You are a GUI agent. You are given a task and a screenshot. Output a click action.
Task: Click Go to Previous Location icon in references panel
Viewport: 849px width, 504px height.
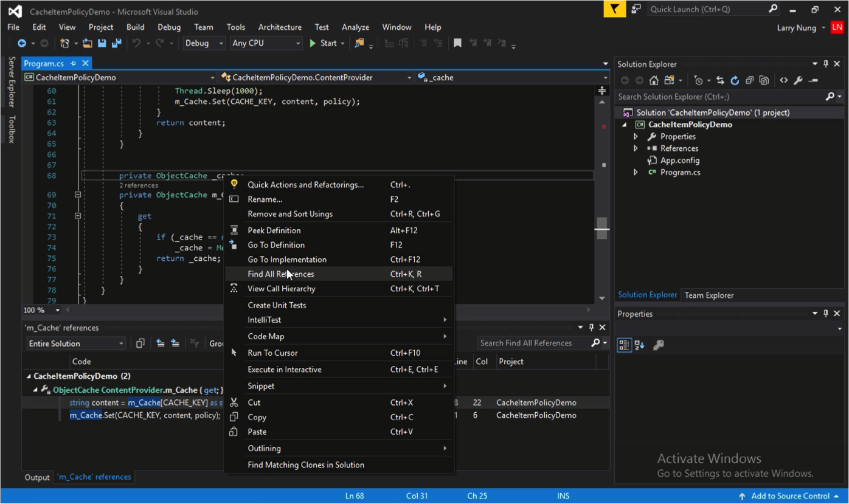(x=161, y=343)
